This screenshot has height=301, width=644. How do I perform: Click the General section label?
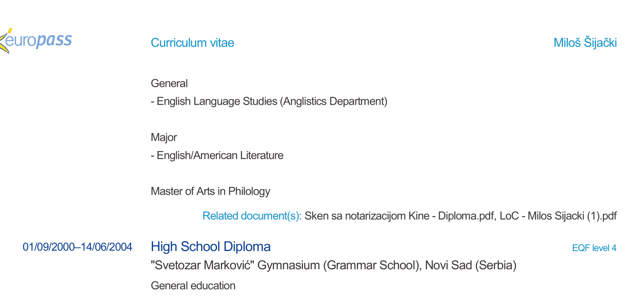point(169,84)
